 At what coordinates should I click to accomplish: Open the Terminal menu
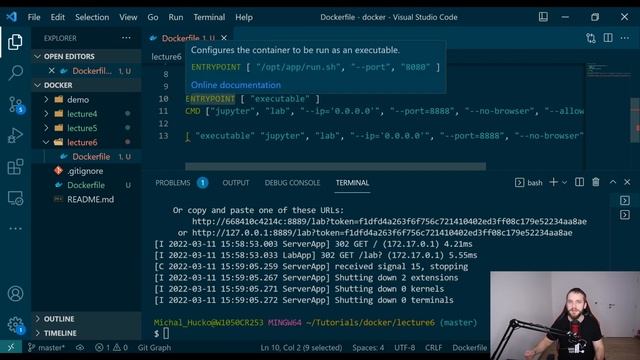point(209,17)
